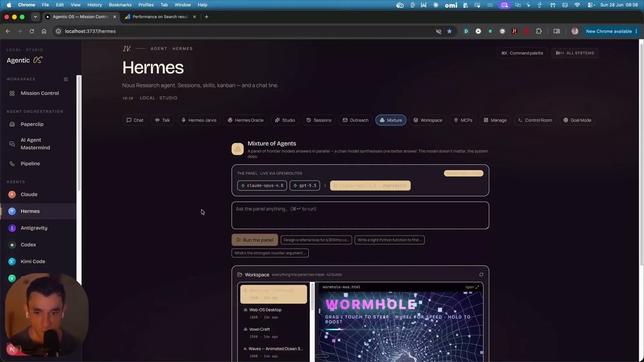Screen dimensions: 644x362
Task: Open the Chrome profile avatar
Action: pyautogui.click(x=575, y=31)
